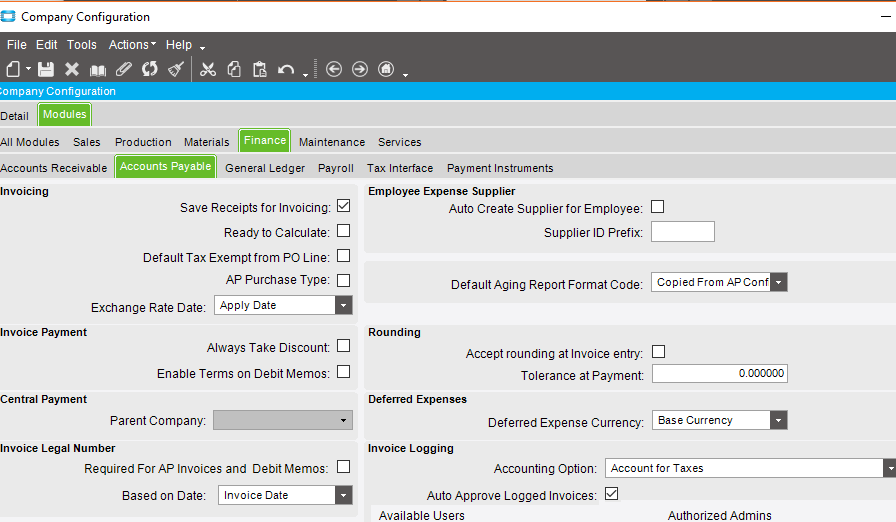Click the Clear broom icon
Screen dimensions: 896x522
[x=176, y=69]
